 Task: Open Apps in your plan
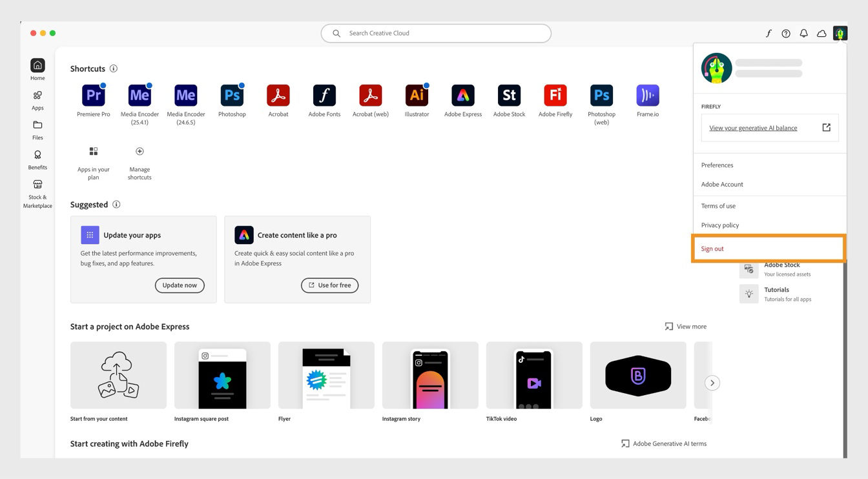click(x=93, y=151)
